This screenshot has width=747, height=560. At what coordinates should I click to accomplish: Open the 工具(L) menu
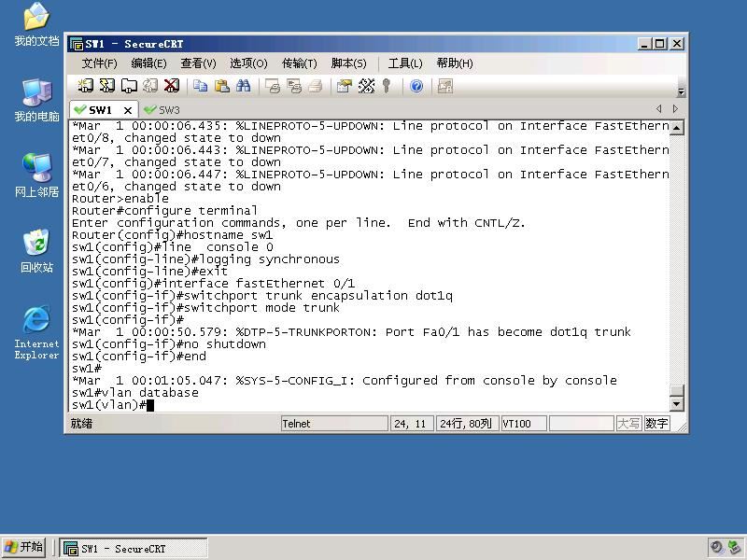[x=405, y=63]
